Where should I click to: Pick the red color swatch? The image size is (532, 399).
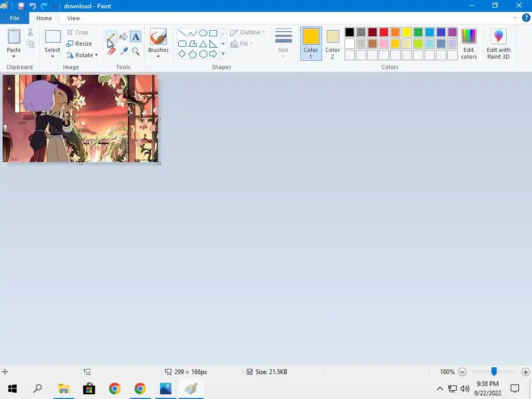pos(384,32)
